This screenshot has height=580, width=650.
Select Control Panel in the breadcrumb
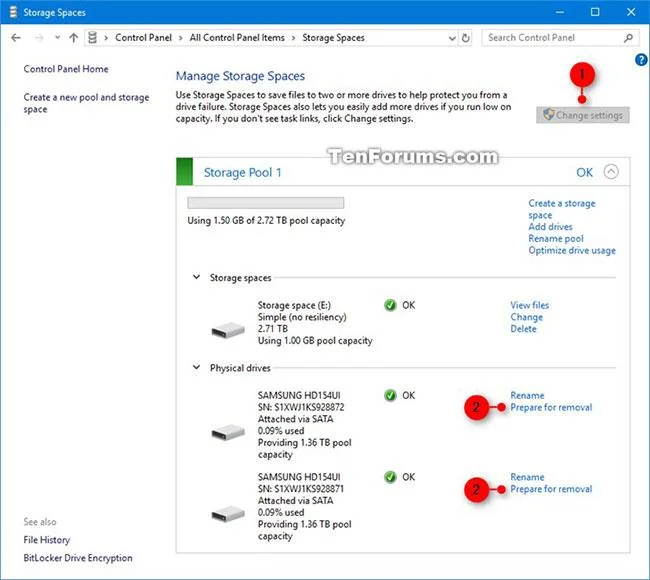(143, 38)
